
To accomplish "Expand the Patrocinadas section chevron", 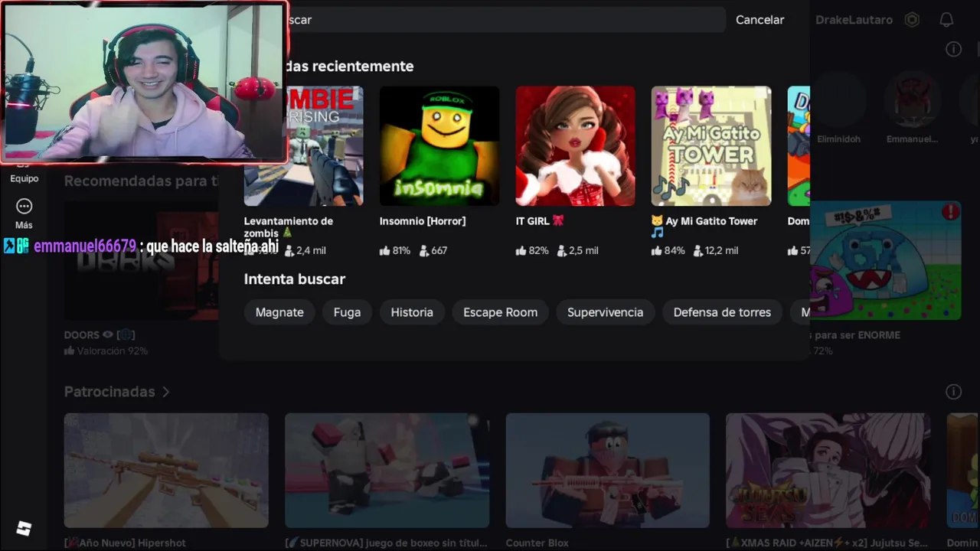I will (x=165, y=392).
